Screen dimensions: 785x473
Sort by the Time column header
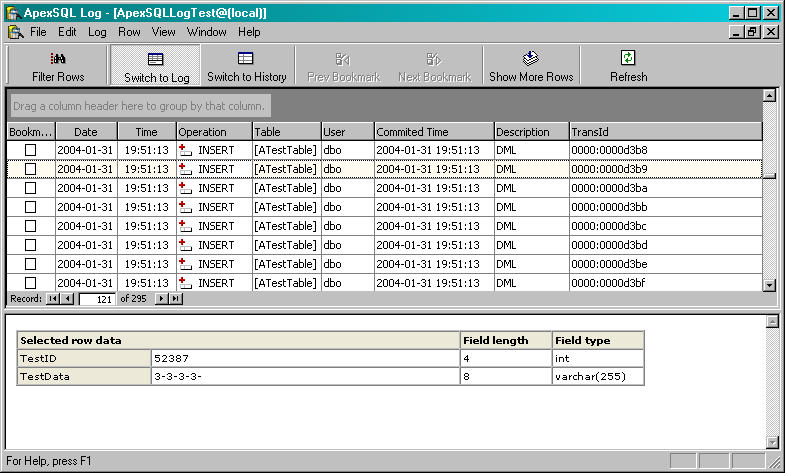(x=147, y=132)
